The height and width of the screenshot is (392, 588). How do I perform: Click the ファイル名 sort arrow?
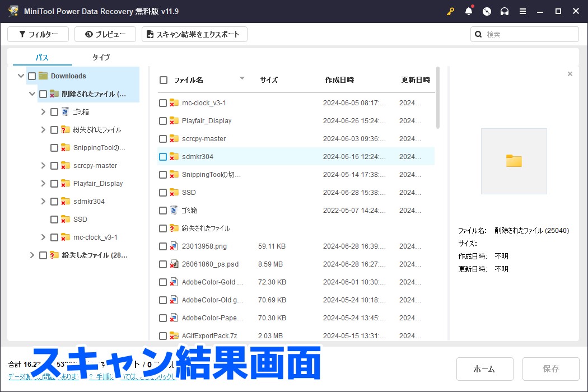242,78
